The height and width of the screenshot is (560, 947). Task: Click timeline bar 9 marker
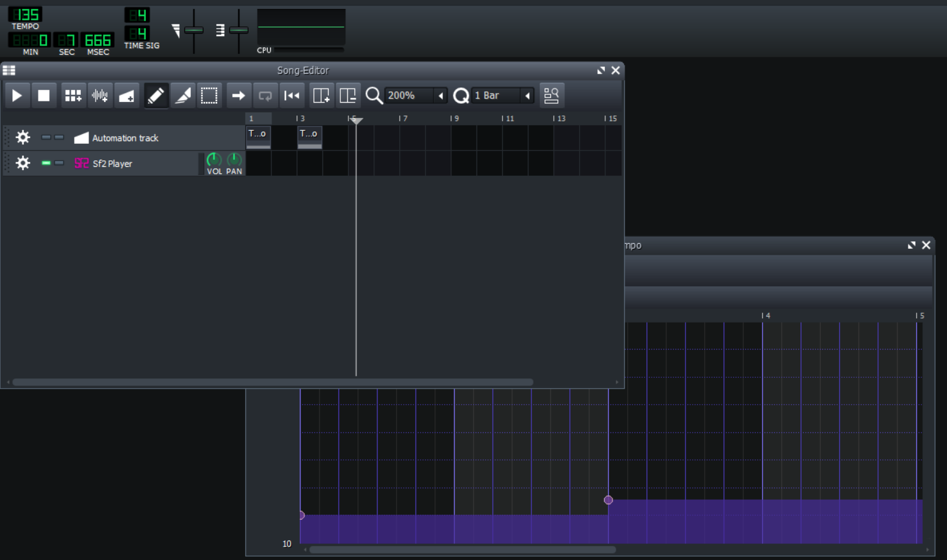point(454,119)
